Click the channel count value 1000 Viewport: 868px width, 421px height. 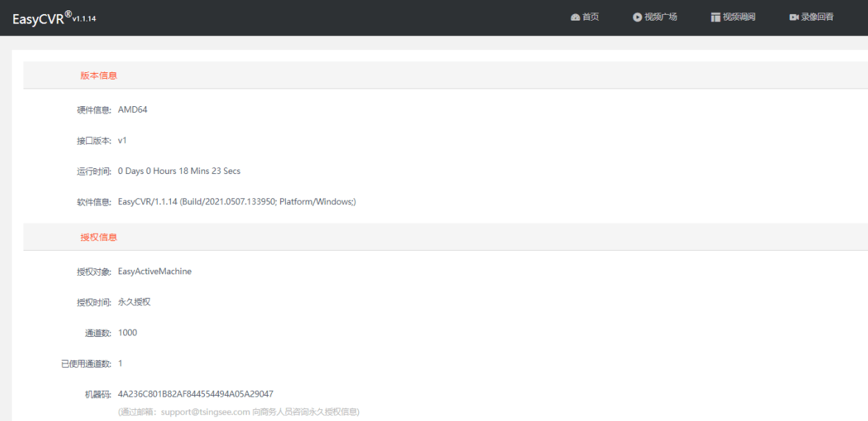[127, 333]
